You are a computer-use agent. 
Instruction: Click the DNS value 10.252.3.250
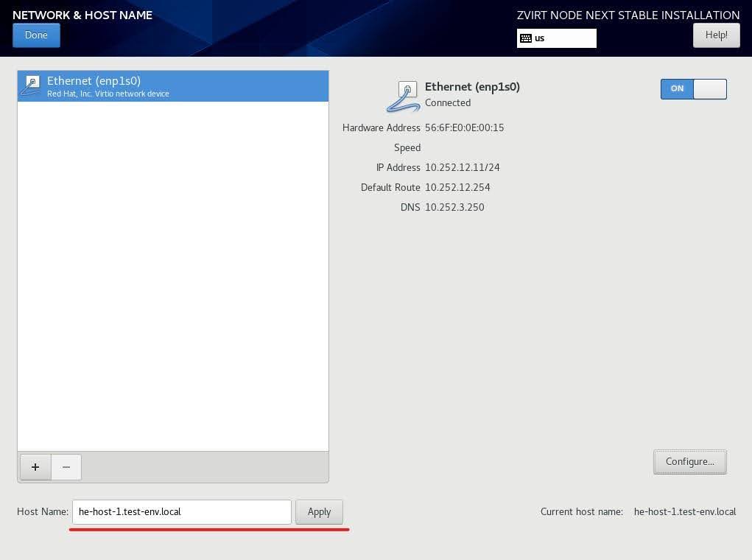pyautogui.click(x=454, y=207)
